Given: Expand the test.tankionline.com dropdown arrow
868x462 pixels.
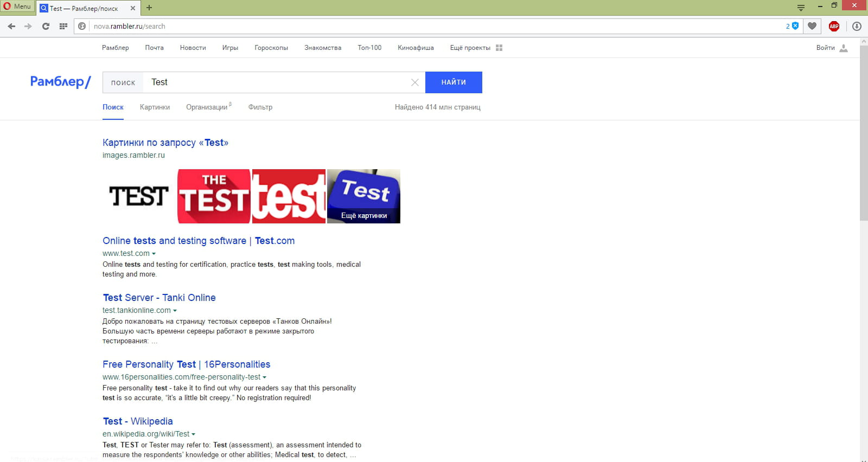Looking at the screenshot, I should 175,311.
